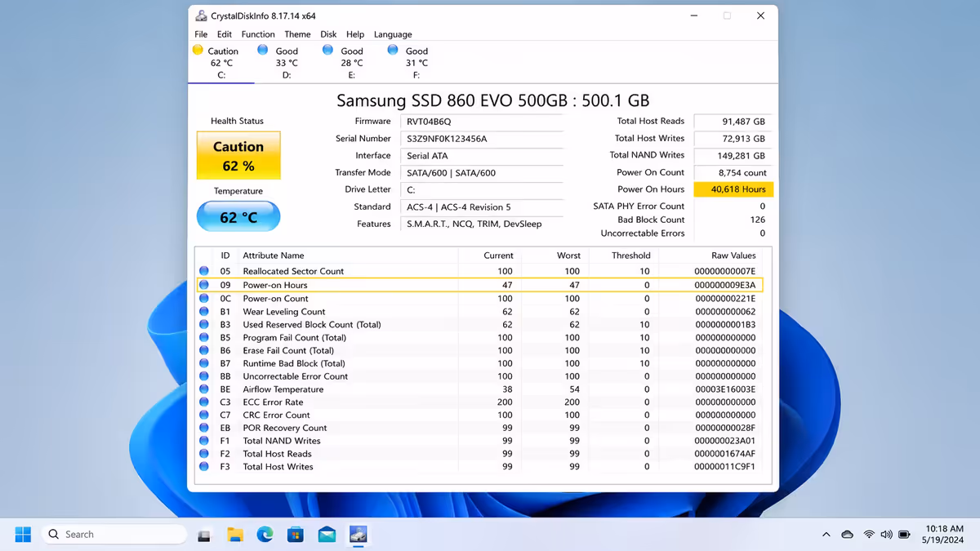Click the Transfer Mode field SATA/600 | SATA/600
This screenshot has width=980, height=551.
483,173
